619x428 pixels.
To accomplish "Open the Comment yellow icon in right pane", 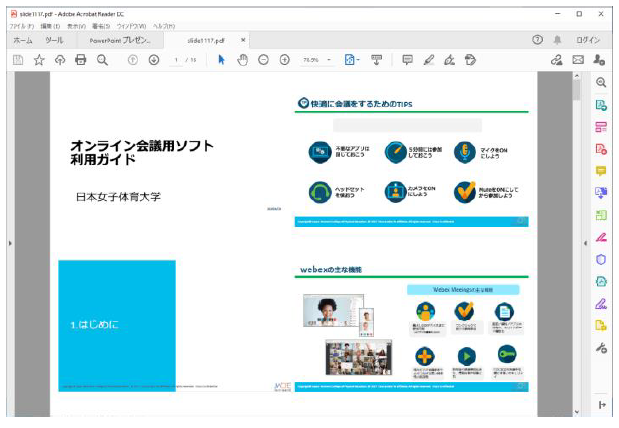I will click(x=601, y=171).
